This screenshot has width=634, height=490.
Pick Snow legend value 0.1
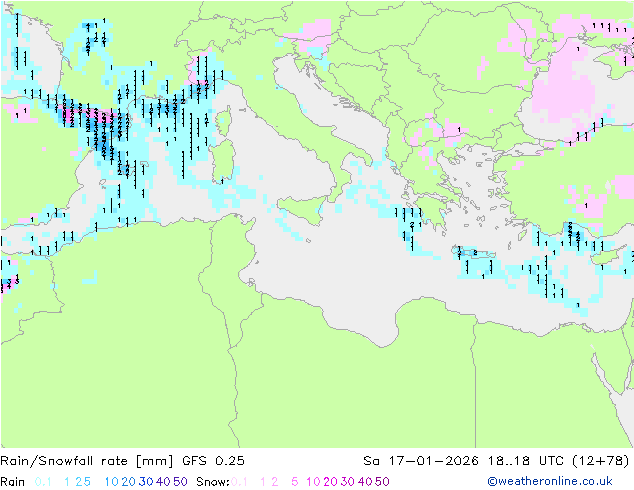point(239,482)
